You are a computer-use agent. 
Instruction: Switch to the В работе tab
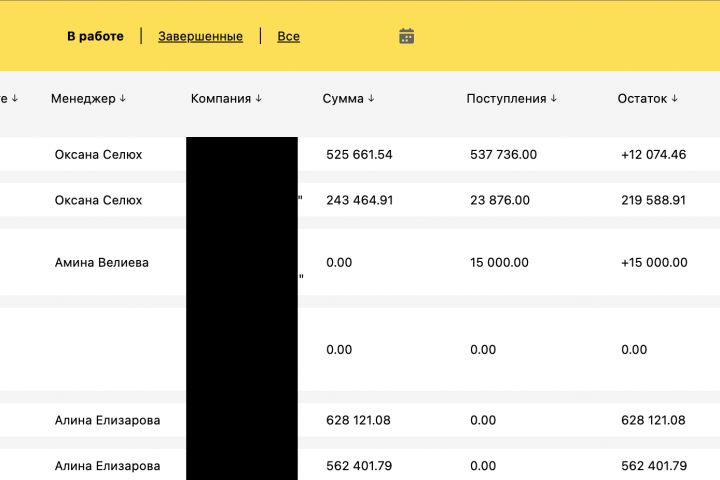pyautogui.click(x=95, y=36)
